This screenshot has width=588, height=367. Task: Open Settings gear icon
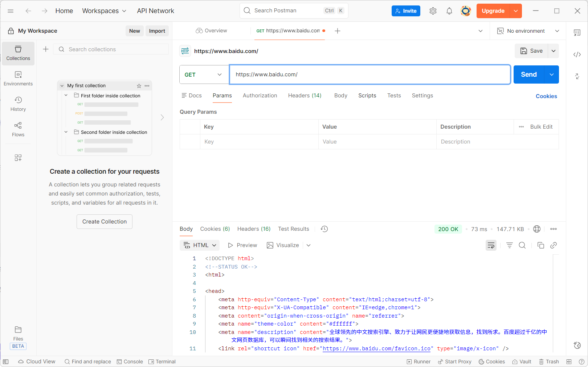click(x=433, y=11)
